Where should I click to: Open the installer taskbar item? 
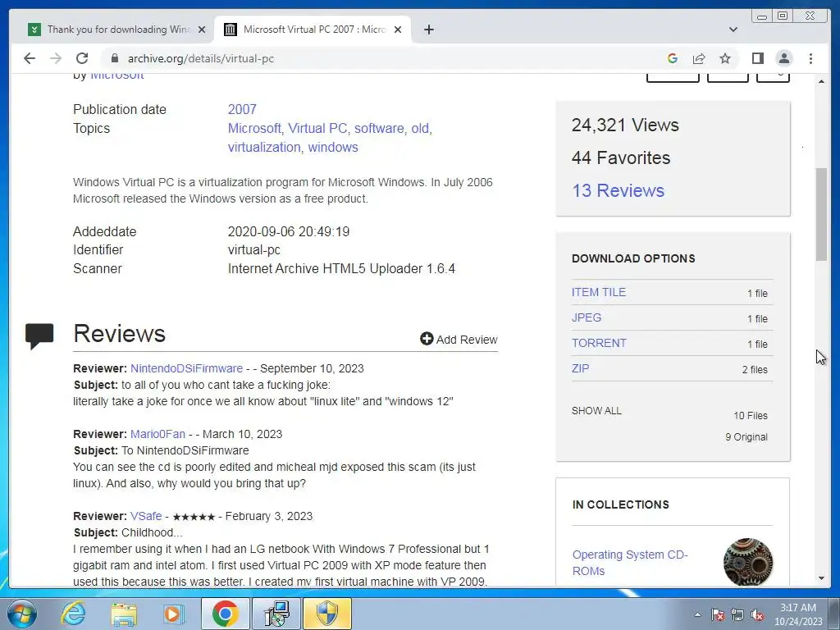(276, 614)
